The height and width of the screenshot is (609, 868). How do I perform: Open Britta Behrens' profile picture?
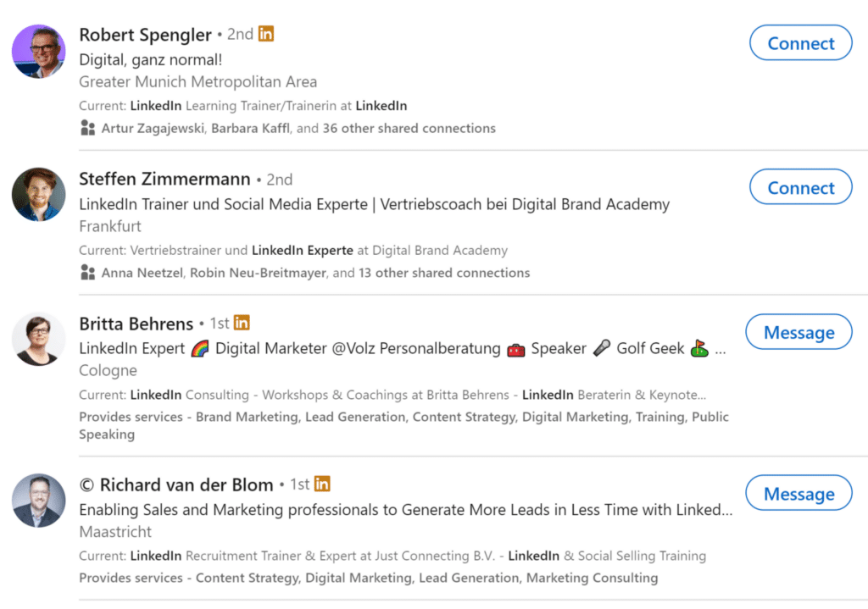coord(39,339)
